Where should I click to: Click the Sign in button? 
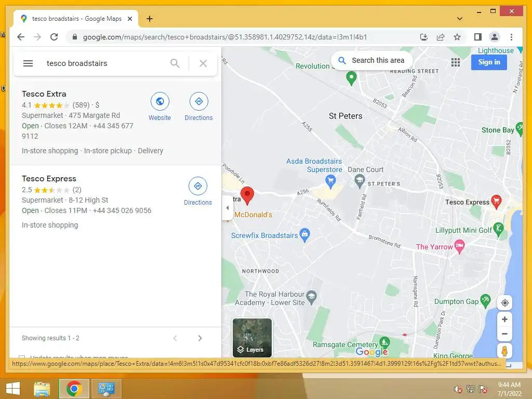489,62
